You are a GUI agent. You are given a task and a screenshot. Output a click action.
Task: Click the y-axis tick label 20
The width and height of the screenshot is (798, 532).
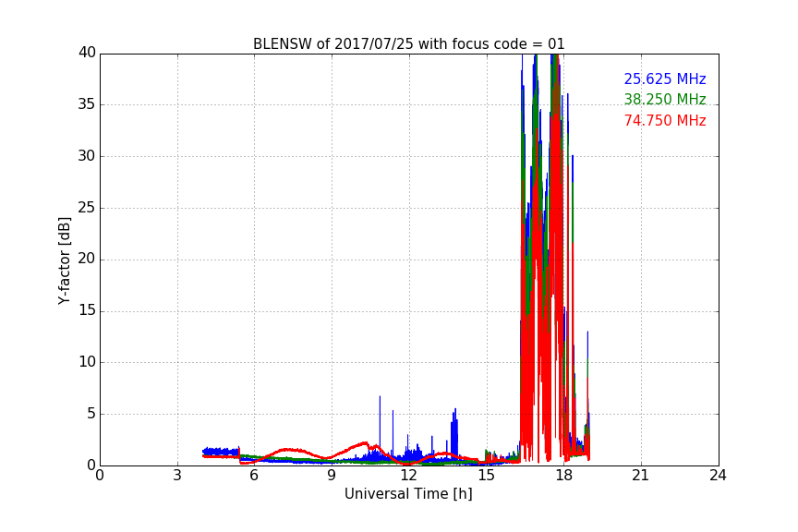pyautogui.click(x=87, y=259)
